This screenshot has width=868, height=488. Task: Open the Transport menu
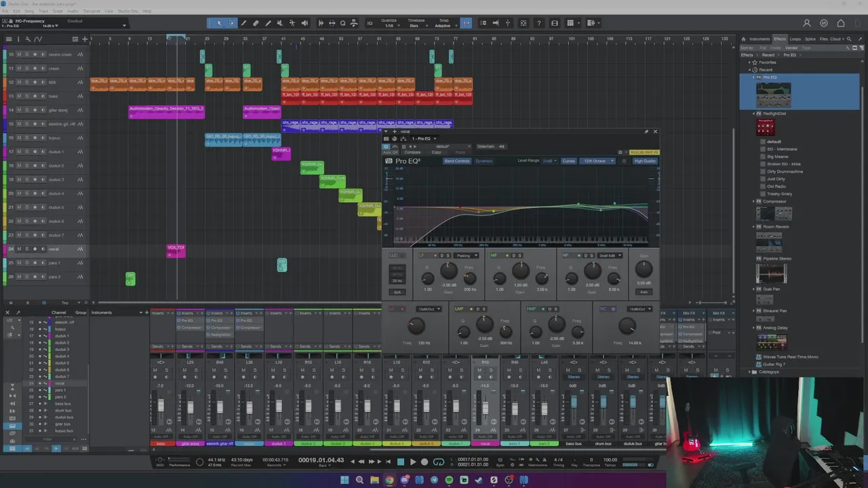coord(91,12)
